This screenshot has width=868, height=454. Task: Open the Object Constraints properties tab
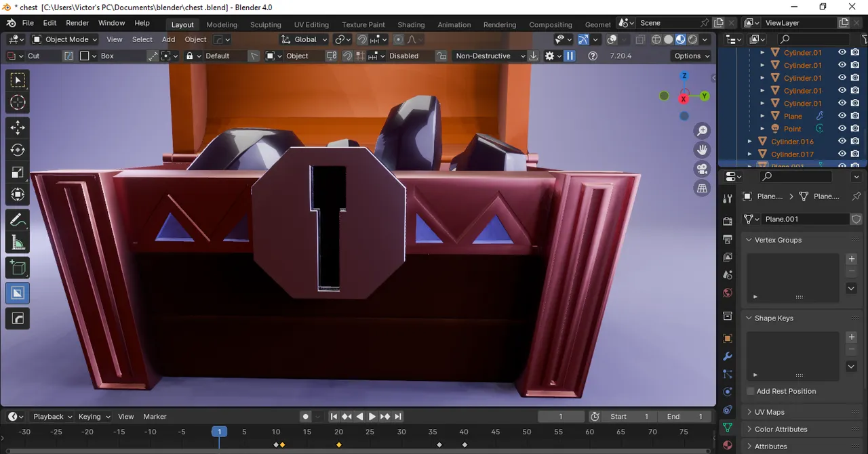[x=728, y=410]
